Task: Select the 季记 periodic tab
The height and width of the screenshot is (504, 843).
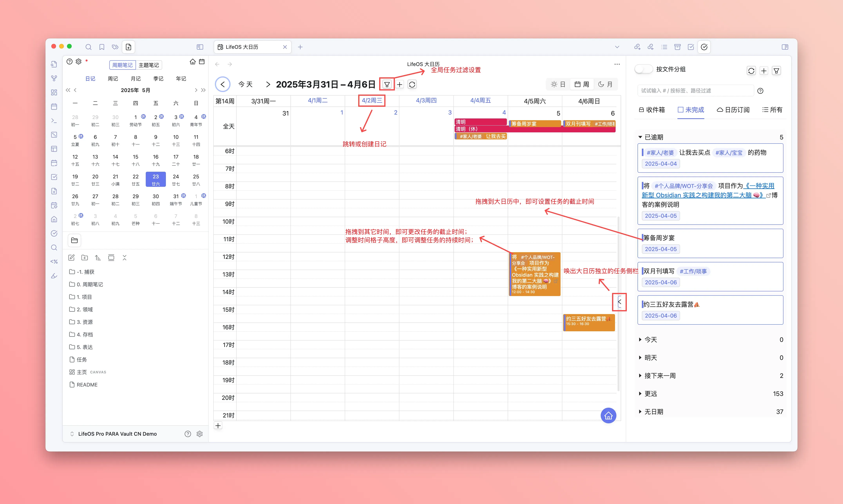Action: click(x=158, y=79)
